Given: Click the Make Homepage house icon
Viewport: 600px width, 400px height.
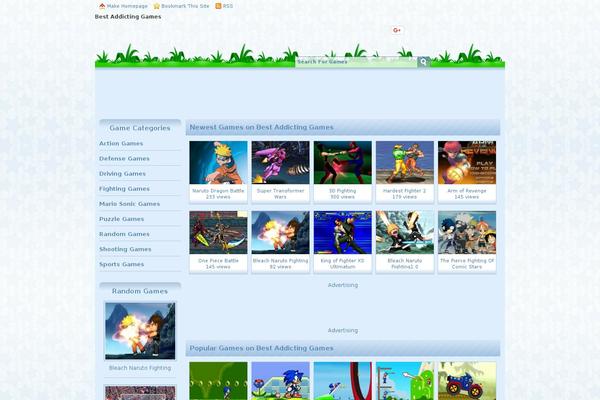Looking at the screenshot, I should tap(102, 6).
